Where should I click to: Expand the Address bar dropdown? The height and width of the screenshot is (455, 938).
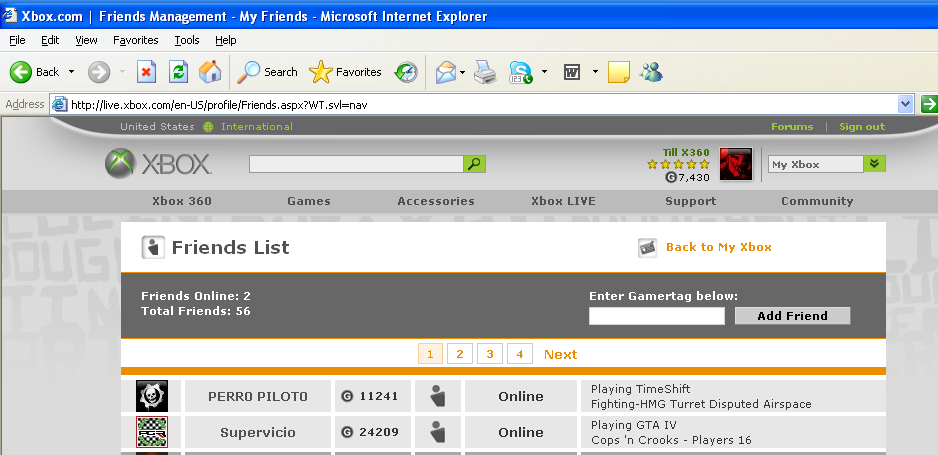pos(906,104)
